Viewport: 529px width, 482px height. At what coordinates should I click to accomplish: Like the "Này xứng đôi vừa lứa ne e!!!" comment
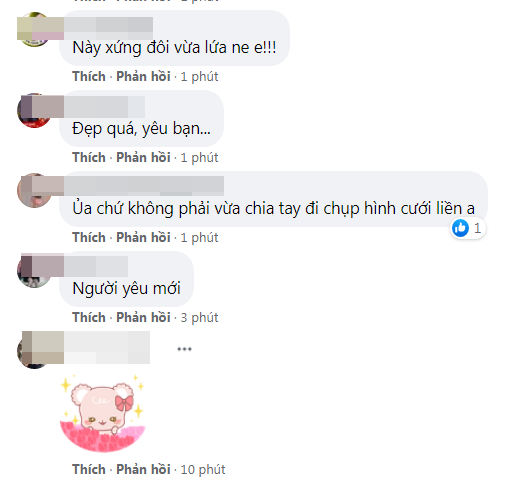pos(89,77)
